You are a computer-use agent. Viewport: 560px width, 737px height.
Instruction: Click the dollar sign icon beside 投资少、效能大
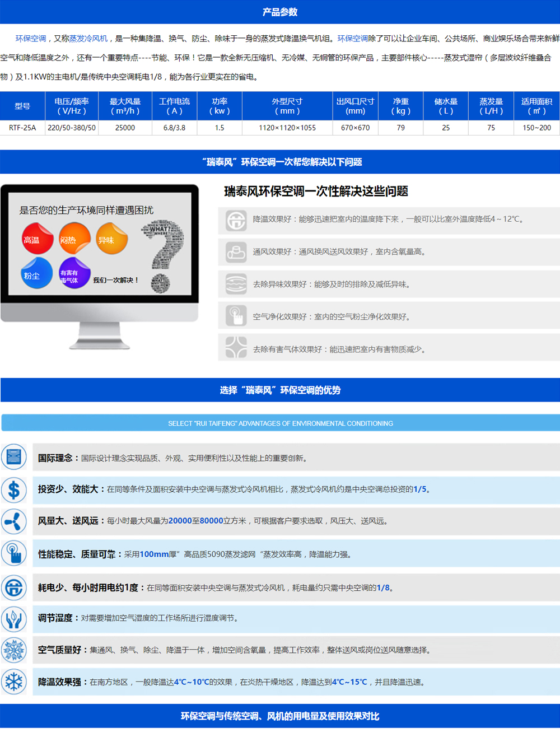tap(14, 490)
